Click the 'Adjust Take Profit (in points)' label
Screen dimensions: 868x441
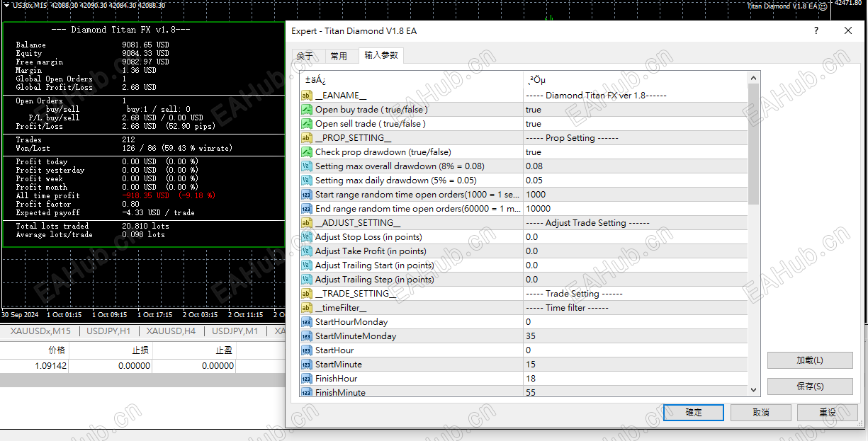pos(371,251)
